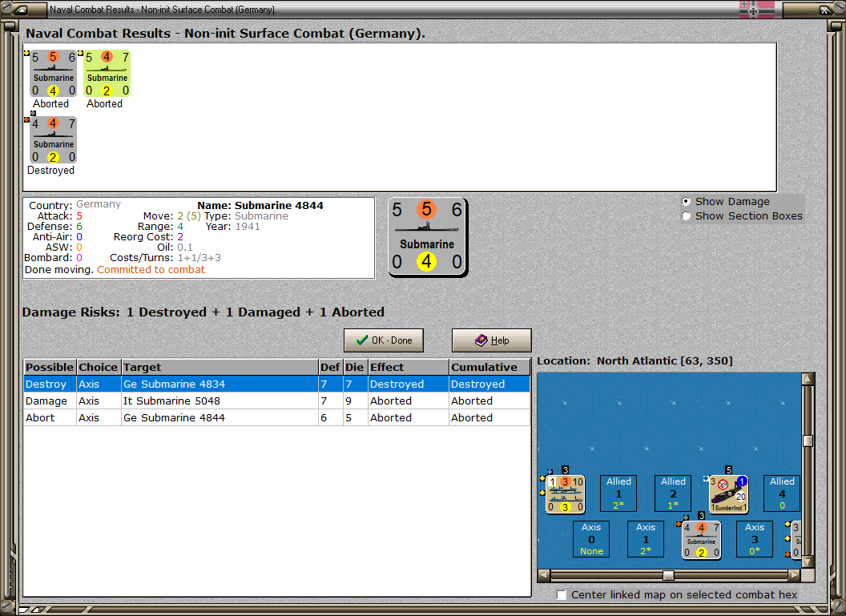The height and width of the screenshot is (616, 846).
Task: Click the map vertical scrollbar thumb
Action: pos(808,441)
